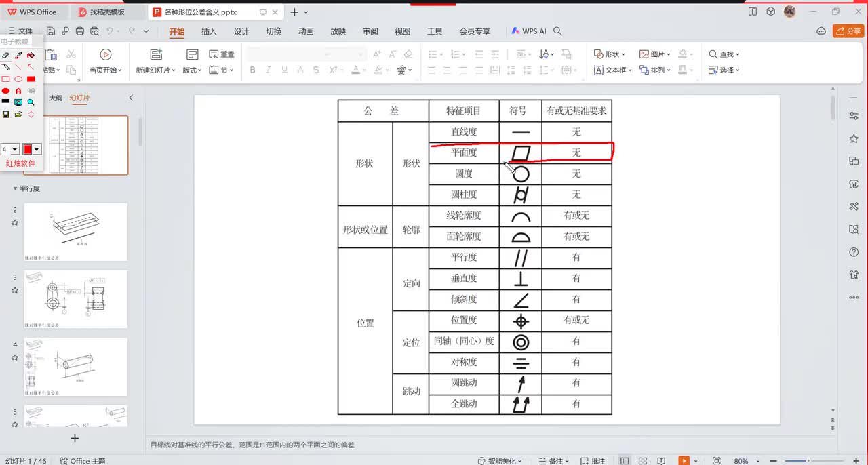This screenshot has width=868, height=465.
Task: Click the magnifier tool in 电子教鞭 panel
Action: click(31, 102)
